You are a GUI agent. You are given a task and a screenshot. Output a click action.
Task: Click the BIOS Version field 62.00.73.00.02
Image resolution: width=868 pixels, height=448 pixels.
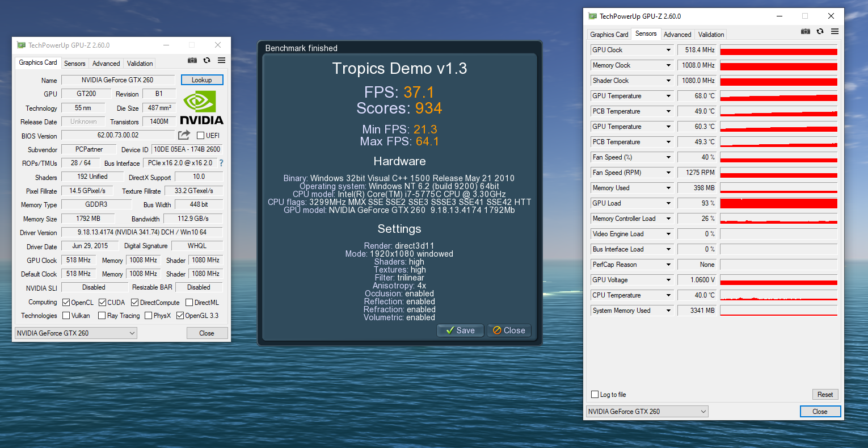[118, 135]
